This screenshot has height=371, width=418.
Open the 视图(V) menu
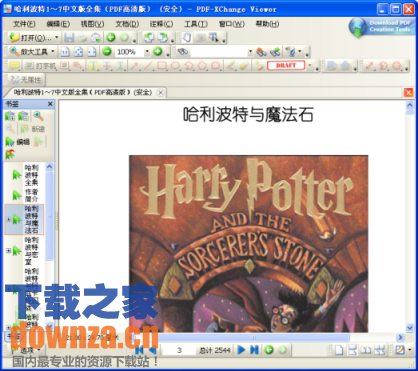(92, 24)
